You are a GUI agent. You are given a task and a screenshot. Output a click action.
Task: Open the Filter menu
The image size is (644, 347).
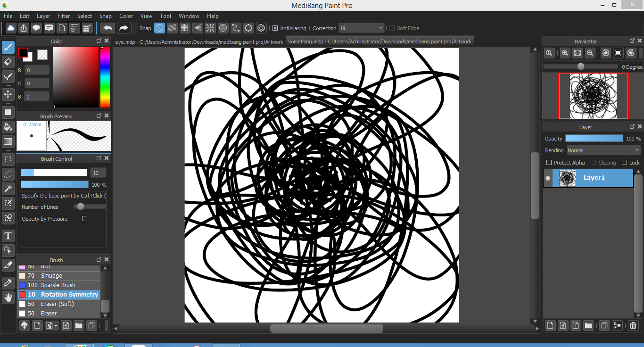pos(64,16)
